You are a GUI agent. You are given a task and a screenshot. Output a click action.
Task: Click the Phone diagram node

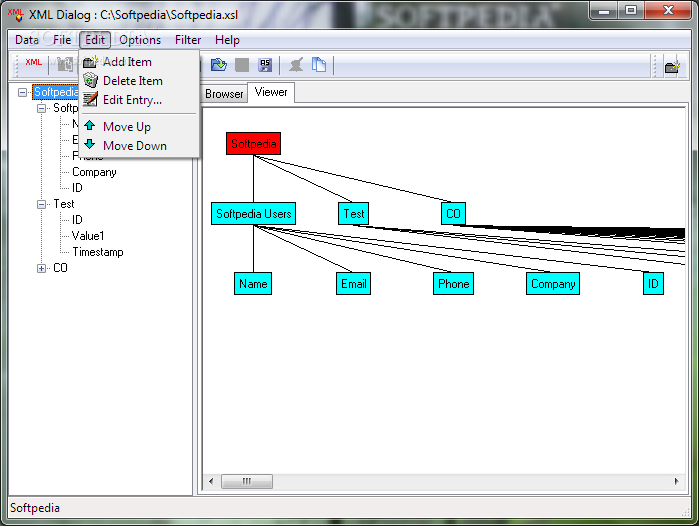click(x=453, y=284)
